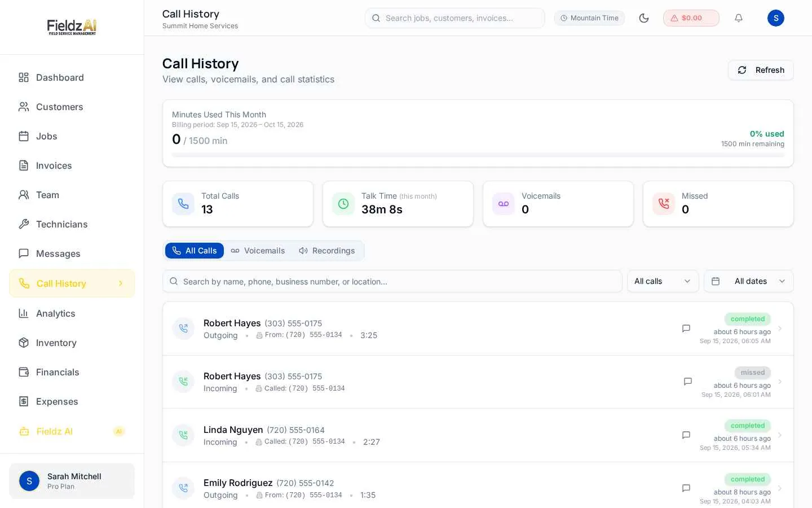
Task: Click the missed status badge
Action: 752,373
